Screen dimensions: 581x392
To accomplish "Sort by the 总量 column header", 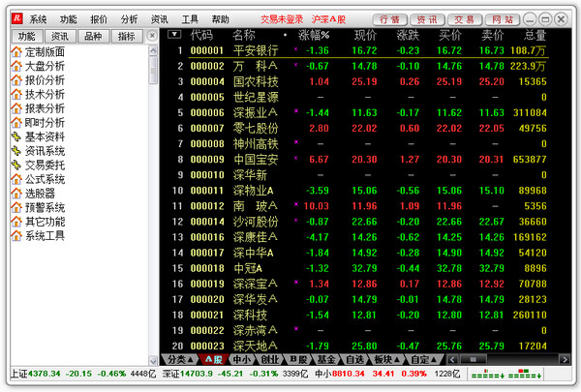I will click(x=535, y=35).
